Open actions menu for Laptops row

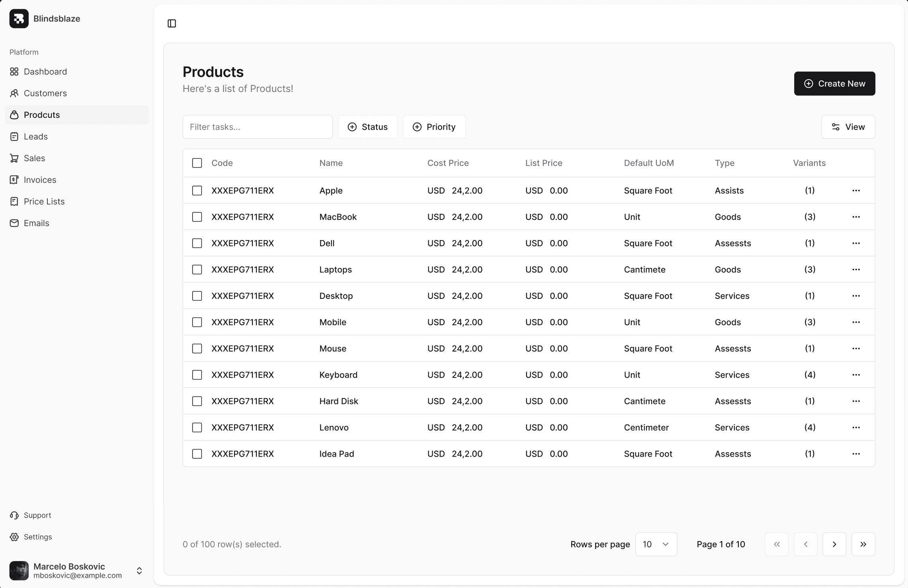point(856,270)
